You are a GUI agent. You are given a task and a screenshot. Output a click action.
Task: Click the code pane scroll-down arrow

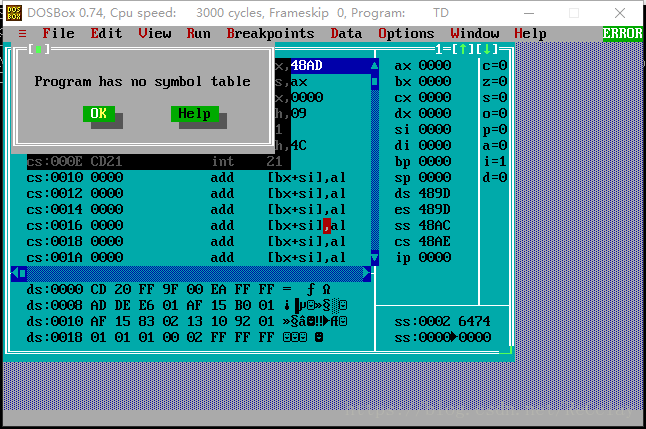point(374,258)
